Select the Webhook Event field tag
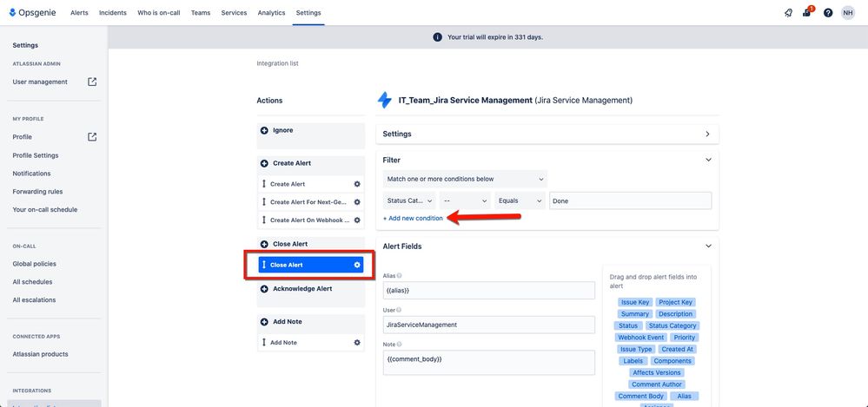 [x=640, y=338]
